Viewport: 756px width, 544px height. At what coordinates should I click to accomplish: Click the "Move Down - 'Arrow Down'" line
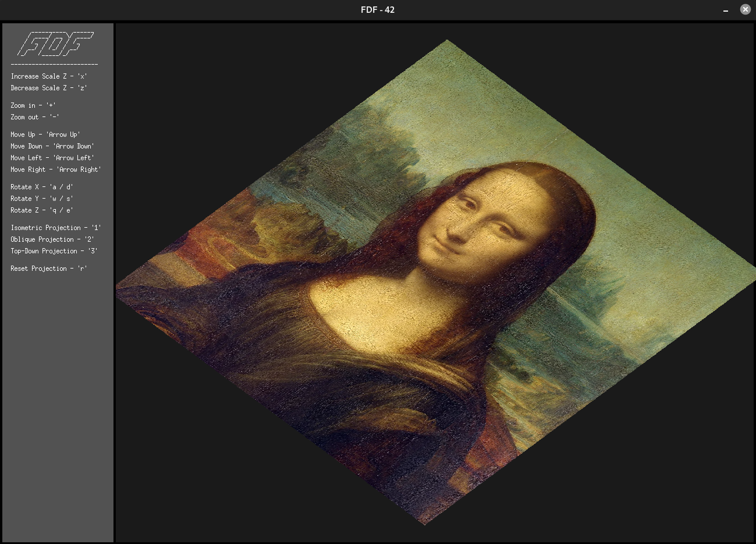(x=52, y=146)
